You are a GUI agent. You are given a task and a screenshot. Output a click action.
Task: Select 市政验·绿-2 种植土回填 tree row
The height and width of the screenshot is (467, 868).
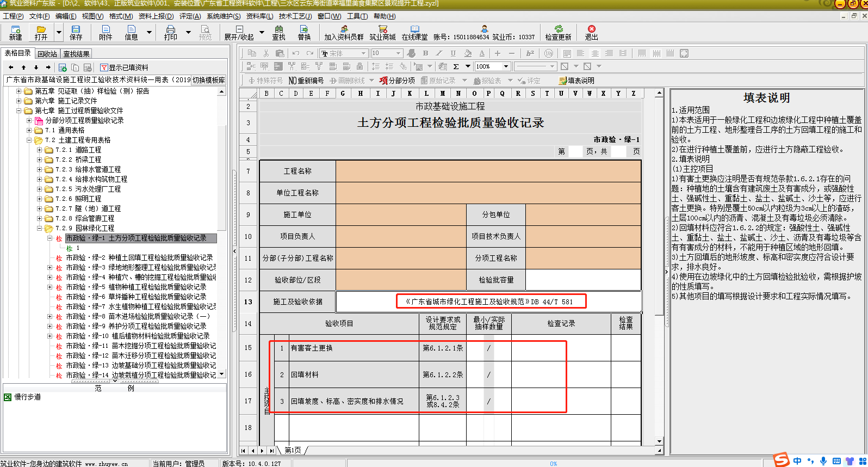pos(139,257)
